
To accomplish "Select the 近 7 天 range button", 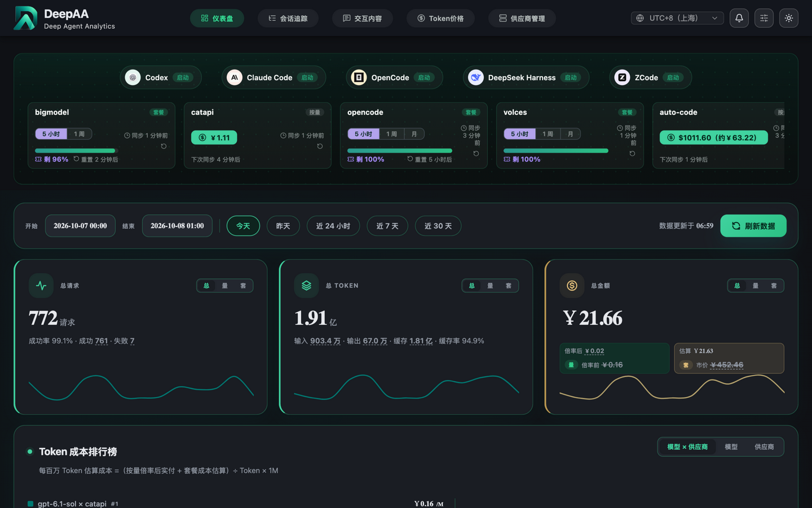I will coord(387,226).
